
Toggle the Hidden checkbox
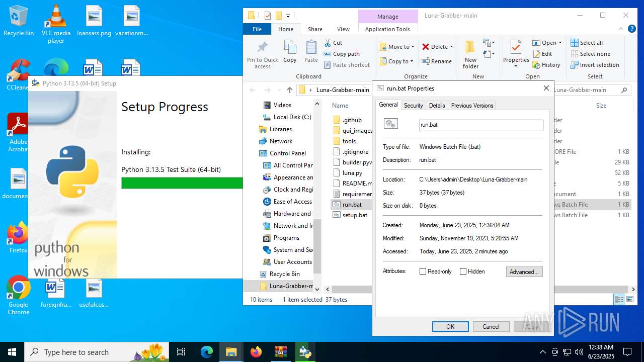(463, 271)
